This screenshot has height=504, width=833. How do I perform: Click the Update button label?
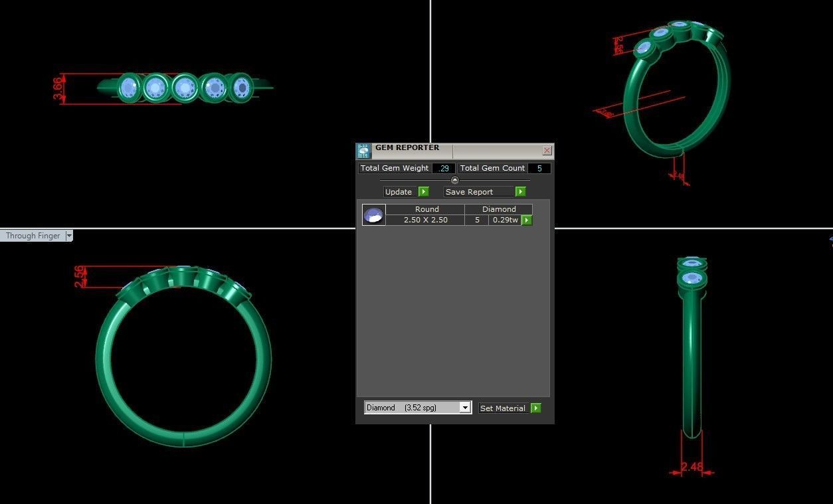399,192
